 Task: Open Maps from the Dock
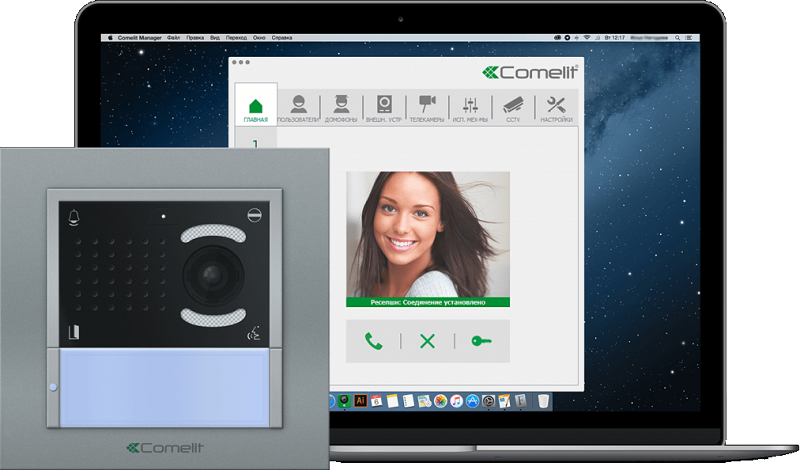pos(424,401)
